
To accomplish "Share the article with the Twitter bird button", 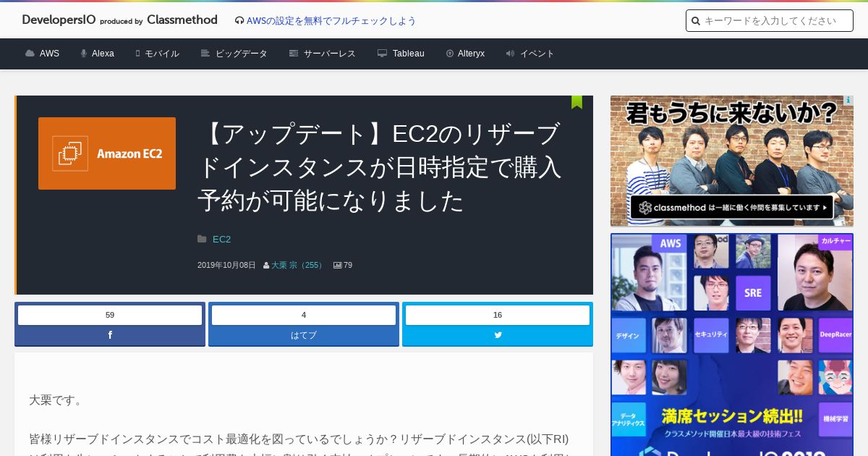I will (498, 335).
